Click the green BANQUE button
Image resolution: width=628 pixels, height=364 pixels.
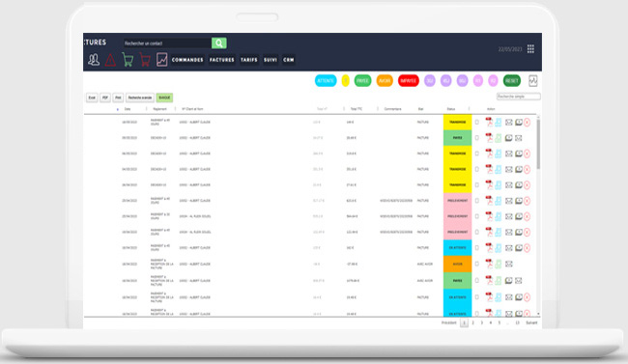(x=164, y=98)
